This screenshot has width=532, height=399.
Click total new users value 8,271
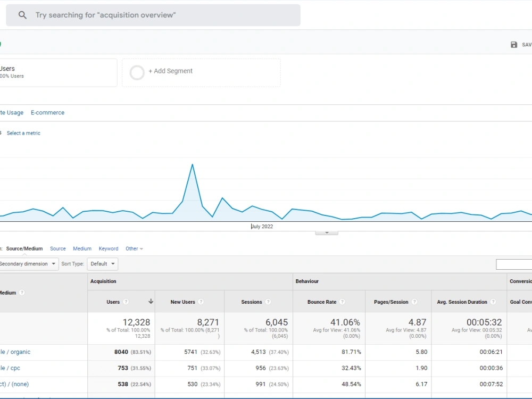(208, 322)
